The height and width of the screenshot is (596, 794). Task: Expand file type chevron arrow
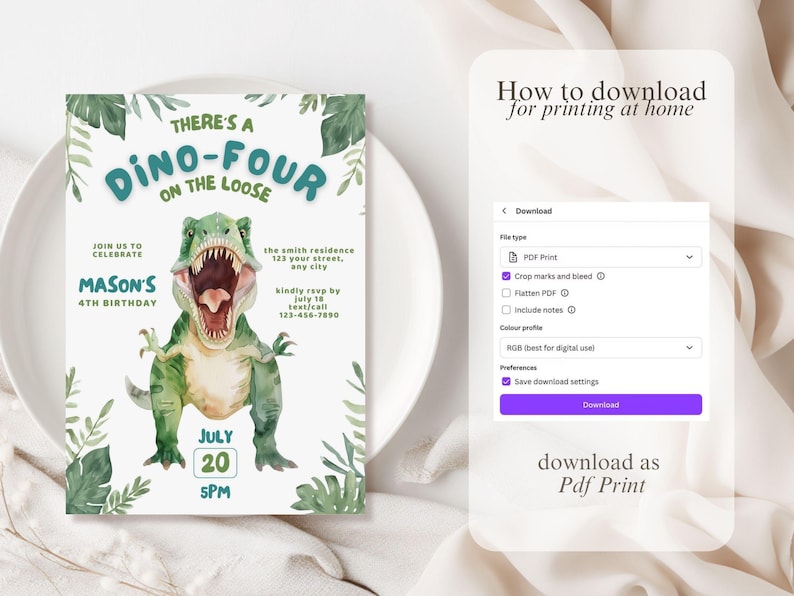coord(689,257)
